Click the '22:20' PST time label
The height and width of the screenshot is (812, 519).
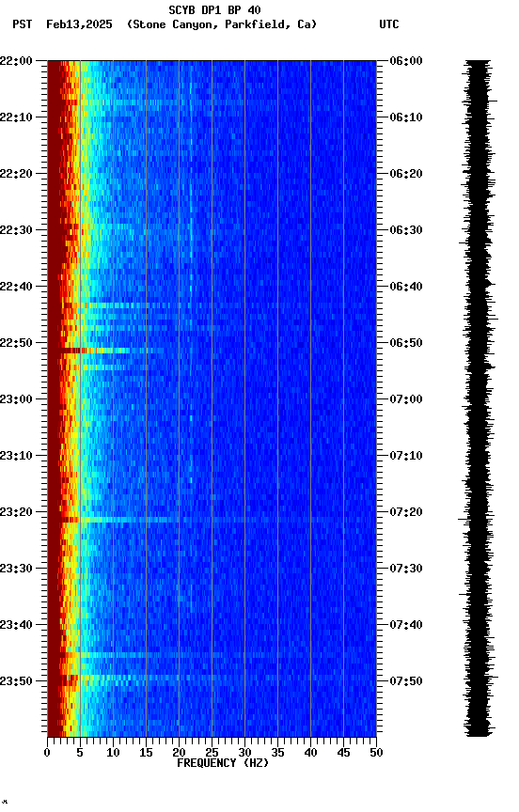[16, 174]
